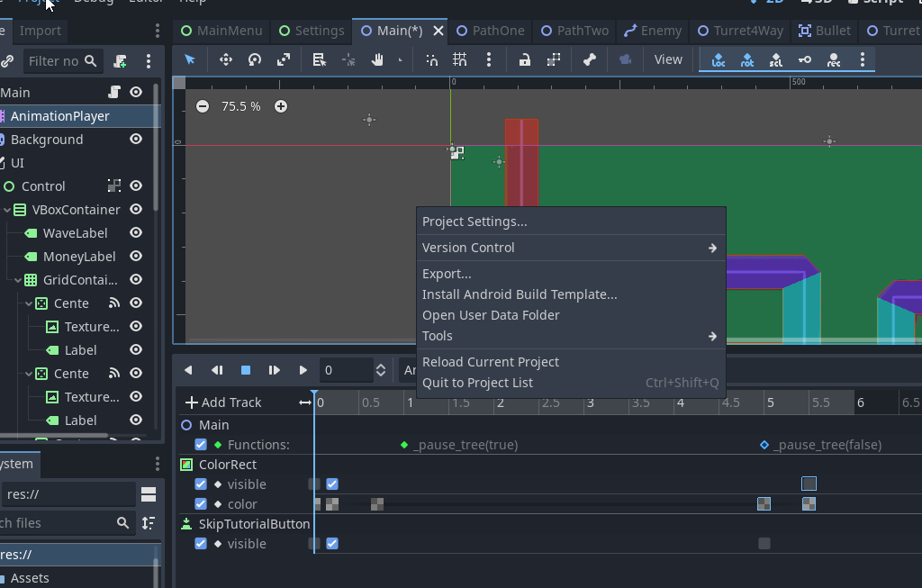This screenshot has width=922, height=588.
Task: Disable SkipTutorialButton visible track checkbox
Action: (201, 543)
